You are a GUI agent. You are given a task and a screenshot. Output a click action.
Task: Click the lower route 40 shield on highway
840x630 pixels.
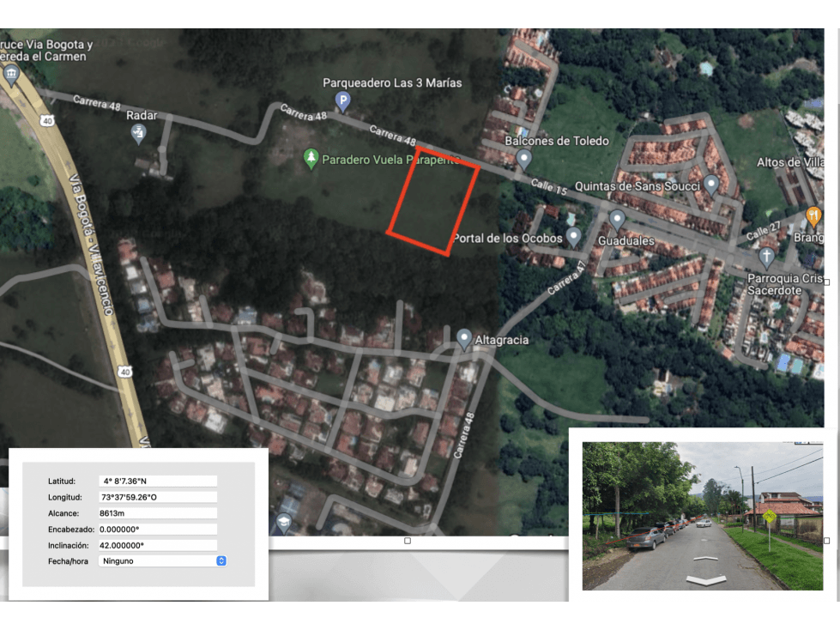pos(124,372)
